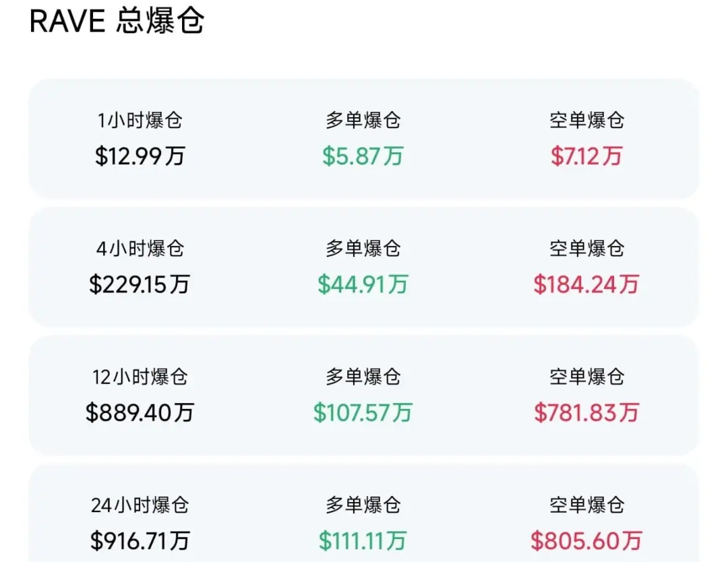Select the 12小时爆仓 label
This screenshot has height=562, width=728.
coord(140,377)
